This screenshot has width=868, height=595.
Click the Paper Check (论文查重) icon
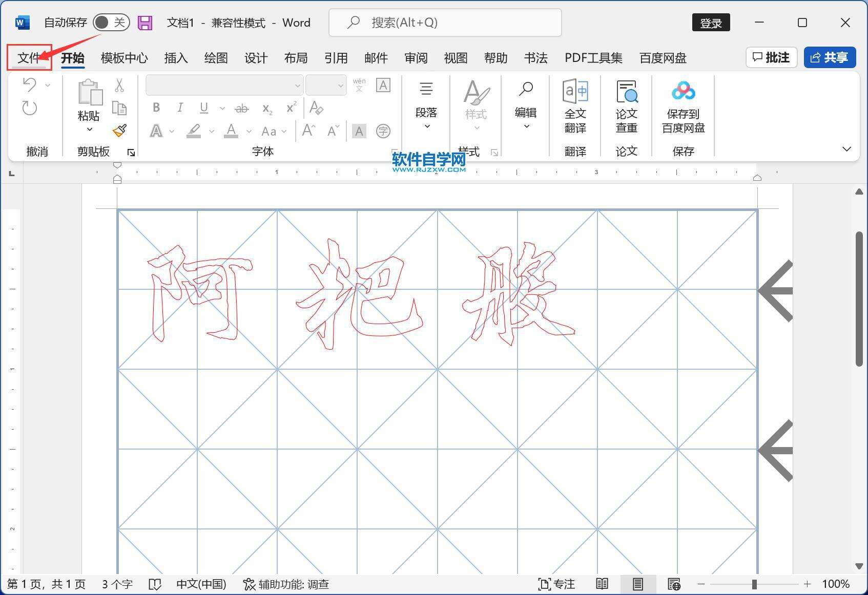627,107
